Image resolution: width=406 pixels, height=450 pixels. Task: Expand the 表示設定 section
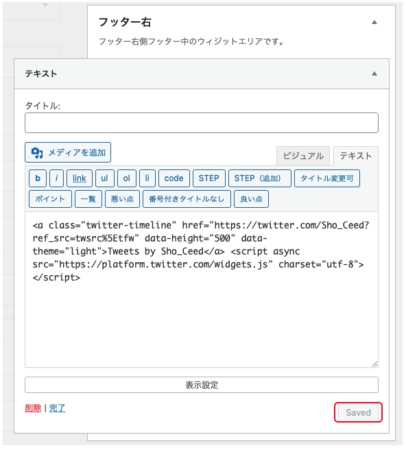point(201,385)
